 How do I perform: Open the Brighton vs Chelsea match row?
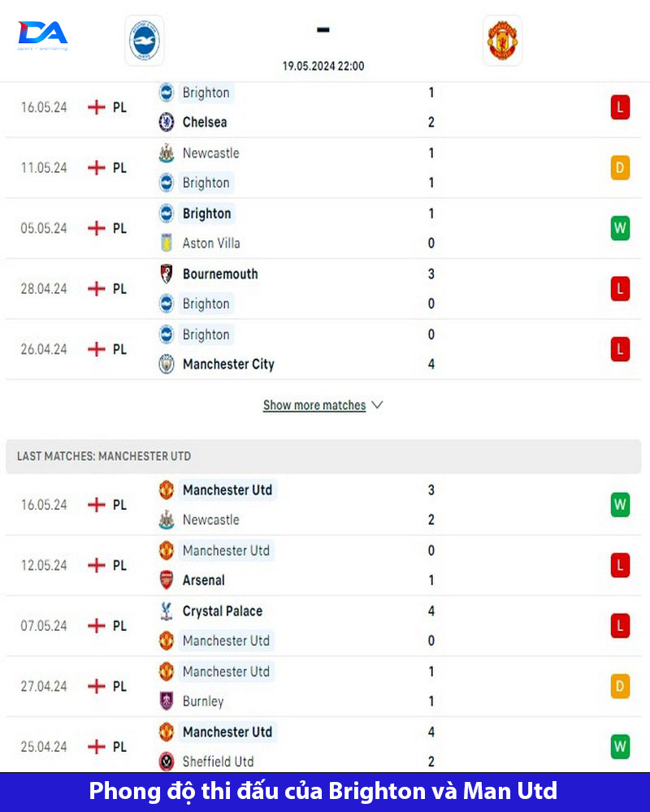pyautogui.click(x=323, y=108)
